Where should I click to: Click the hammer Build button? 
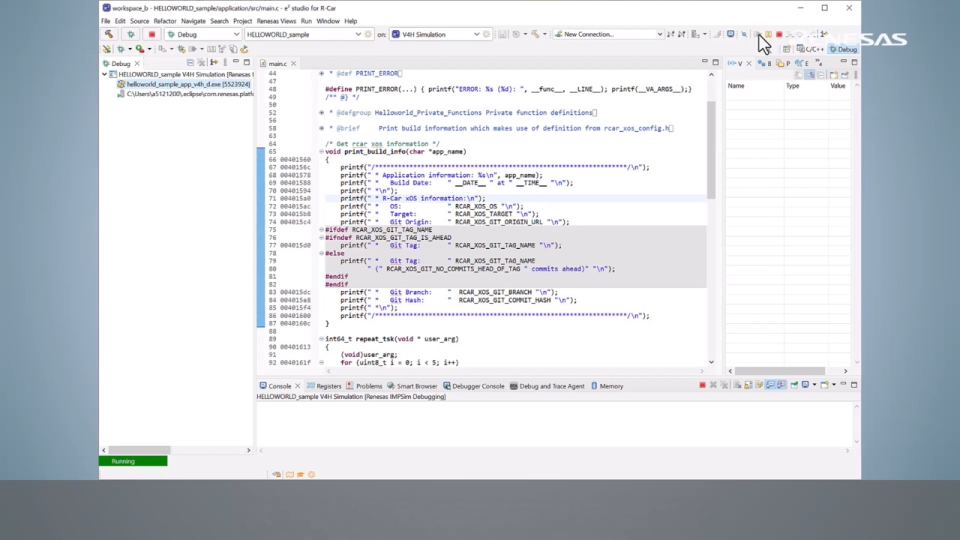click(x=109, y=34)
